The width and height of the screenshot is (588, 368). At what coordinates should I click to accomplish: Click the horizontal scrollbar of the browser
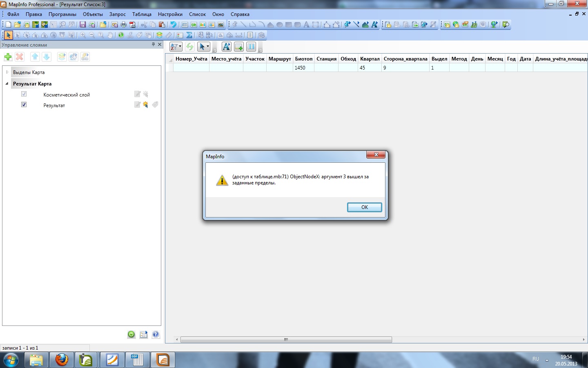tap(286, 339)
